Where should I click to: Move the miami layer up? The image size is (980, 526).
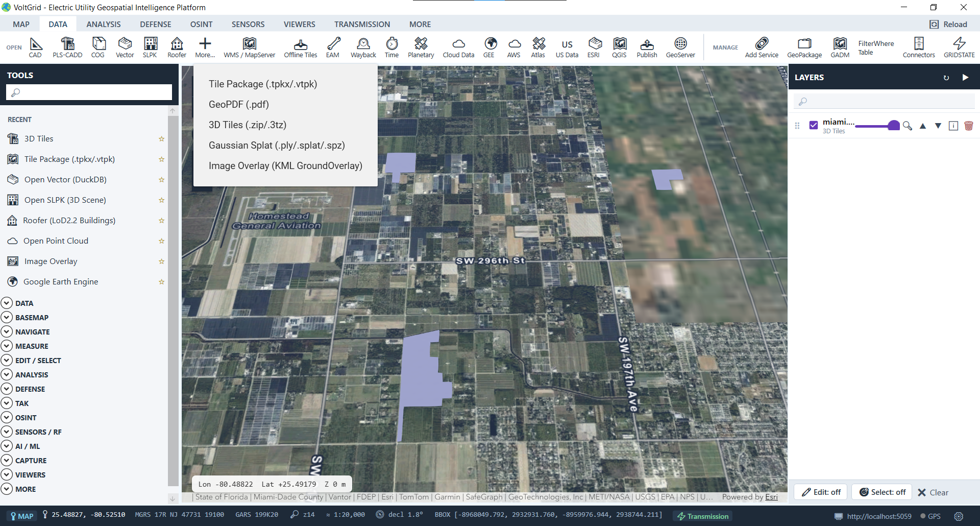coord(923,126)
